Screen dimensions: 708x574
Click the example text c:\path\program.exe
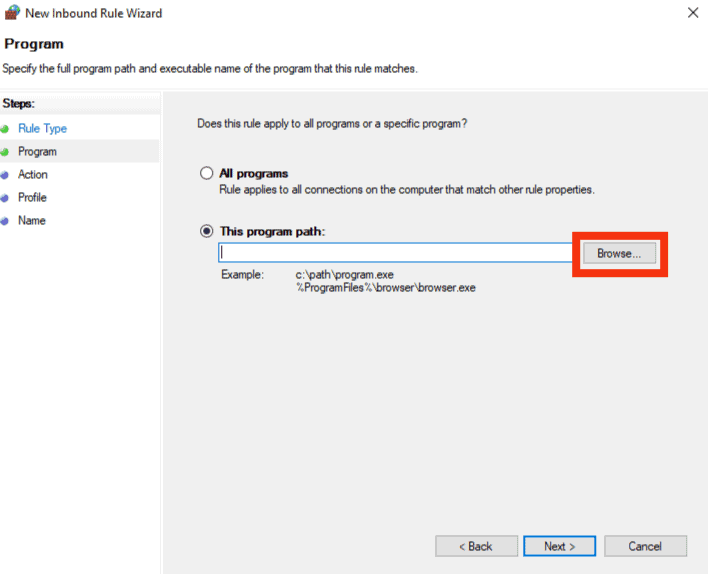pyautogui.click(x=345, y=275)
